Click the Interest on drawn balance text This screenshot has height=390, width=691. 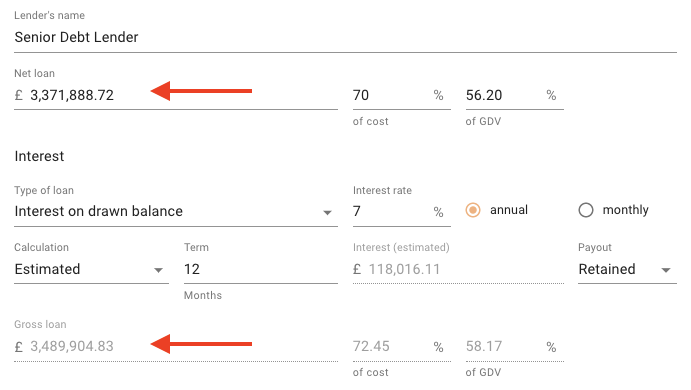pyautogui.click(x=99, y=212)
